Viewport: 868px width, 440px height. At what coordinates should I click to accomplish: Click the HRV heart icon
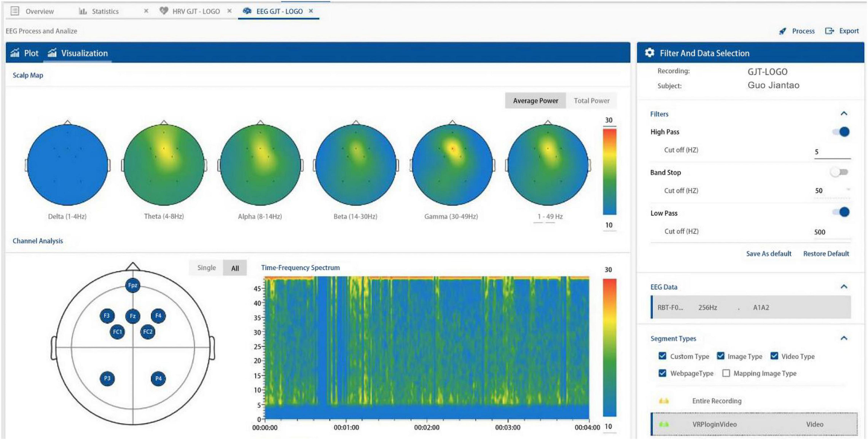(x=164, y=11)
